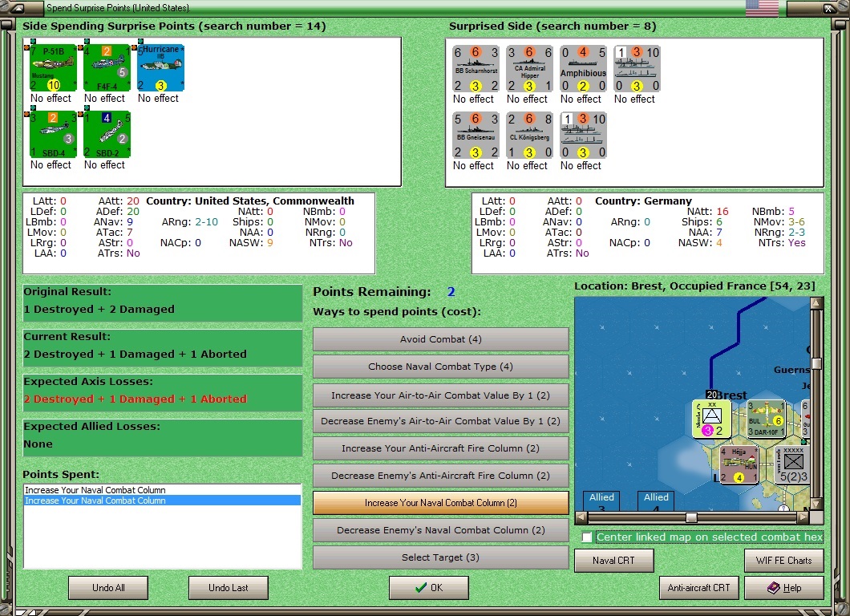Click the Current Result text panel
This screenshot has width=850, height=616.
162,347
